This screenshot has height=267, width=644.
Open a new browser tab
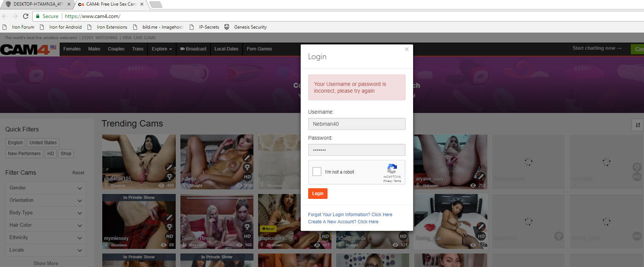point(155,5)
